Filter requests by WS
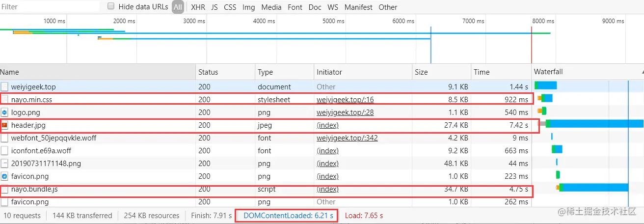 click(x=333, y=7)
